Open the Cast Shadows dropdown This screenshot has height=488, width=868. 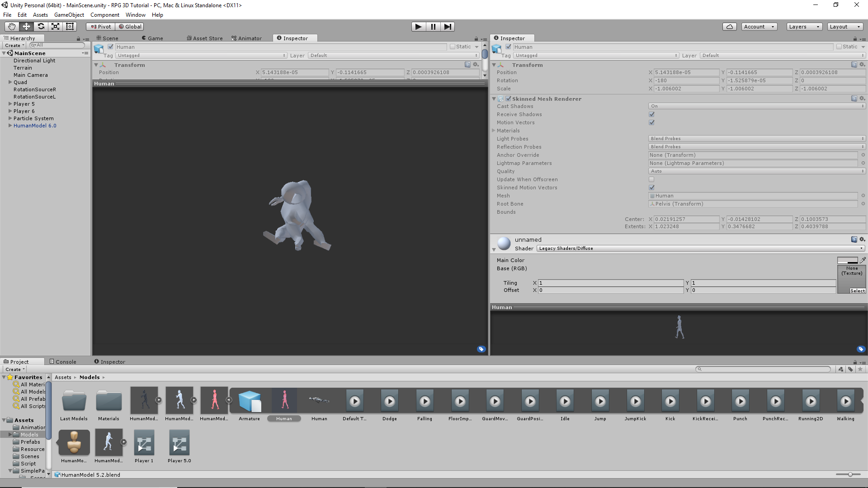pos(756,106)
